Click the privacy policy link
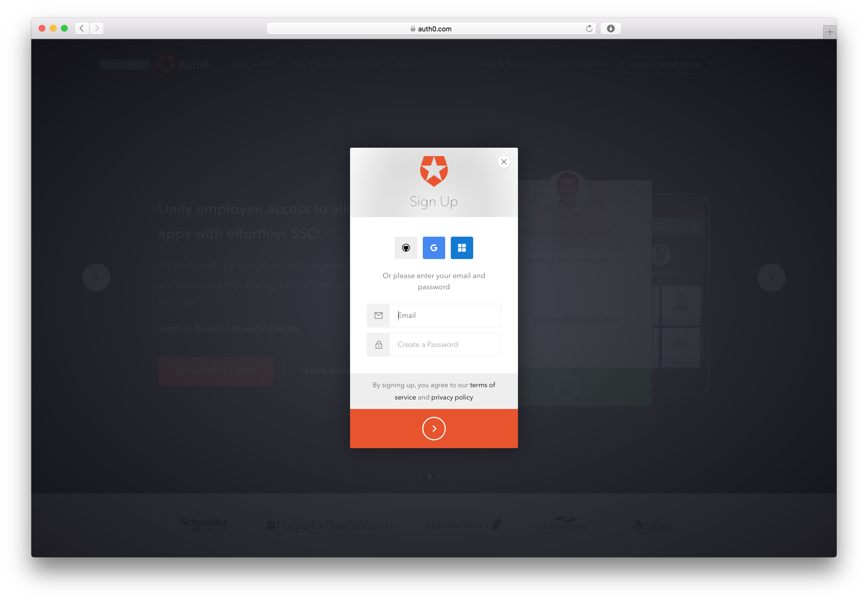This screenshot has height=602, width=868. (452, 397)
